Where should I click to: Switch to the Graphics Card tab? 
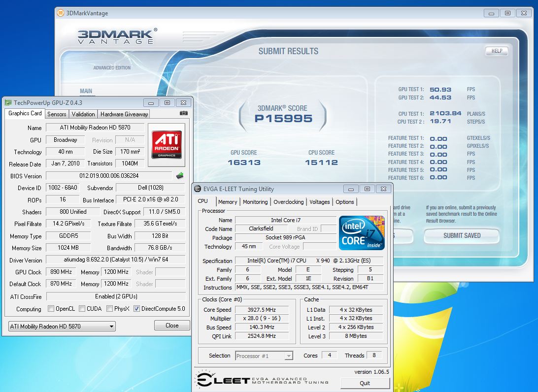tap(25, 114)
